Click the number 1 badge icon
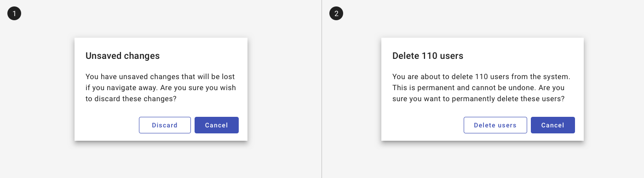The height and width of the screenshot is (178, 644). 14,14
